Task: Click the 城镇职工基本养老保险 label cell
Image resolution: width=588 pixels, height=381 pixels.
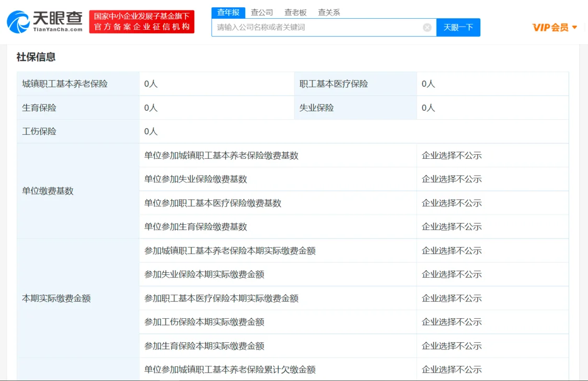Action: point(65,84)
